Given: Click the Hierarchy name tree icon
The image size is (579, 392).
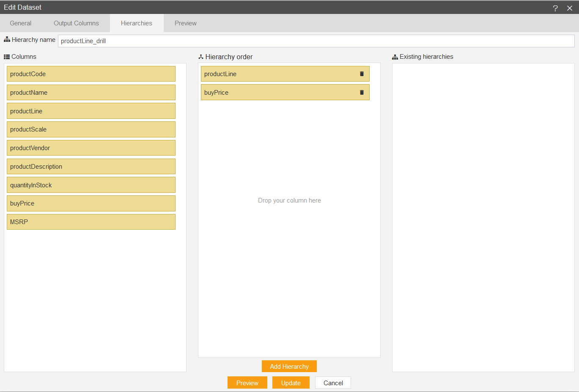Looking at the screenshot, I should coord(7,39).
